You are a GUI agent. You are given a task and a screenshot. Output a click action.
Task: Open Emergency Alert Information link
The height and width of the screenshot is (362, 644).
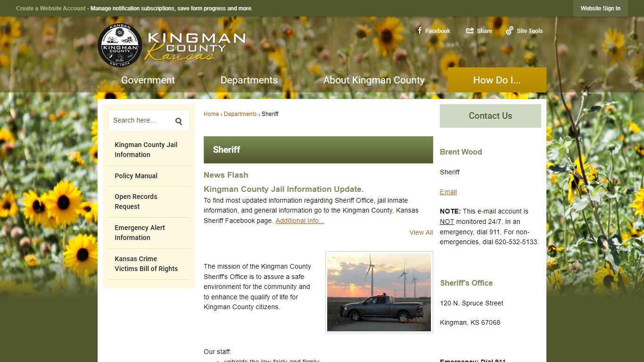pyautogui.click(x=149, y=233)
